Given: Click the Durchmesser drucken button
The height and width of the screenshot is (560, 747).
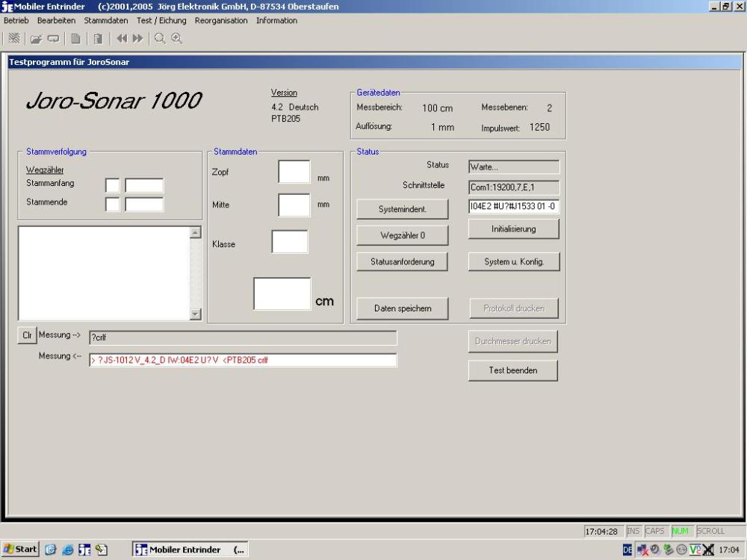Looking at the screenshot, I should coord(512,341).
